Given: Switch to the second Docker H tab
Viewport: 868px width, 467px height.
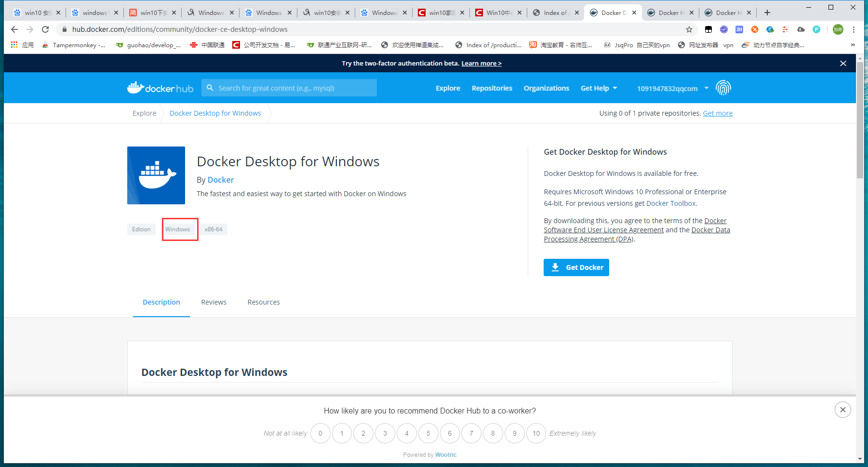Looking at the screenshot, I should tap(729, 13).
